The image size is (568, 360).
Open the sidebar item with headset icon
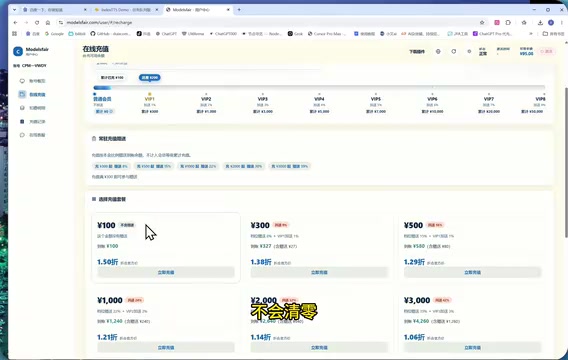tap(33, 108)
